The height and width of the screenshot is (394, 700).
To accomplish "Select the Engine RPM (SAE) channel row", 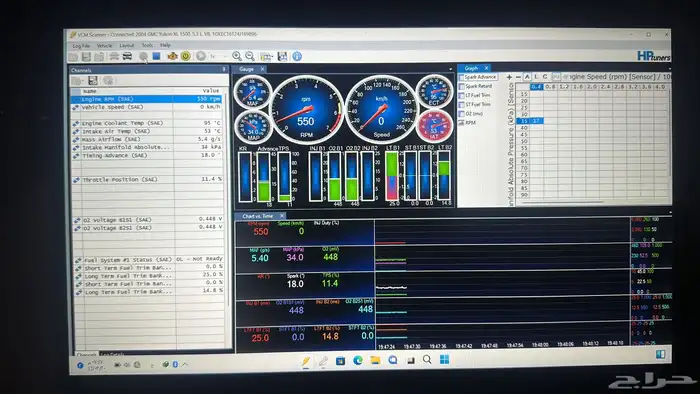I will click(x=146, y=99).
